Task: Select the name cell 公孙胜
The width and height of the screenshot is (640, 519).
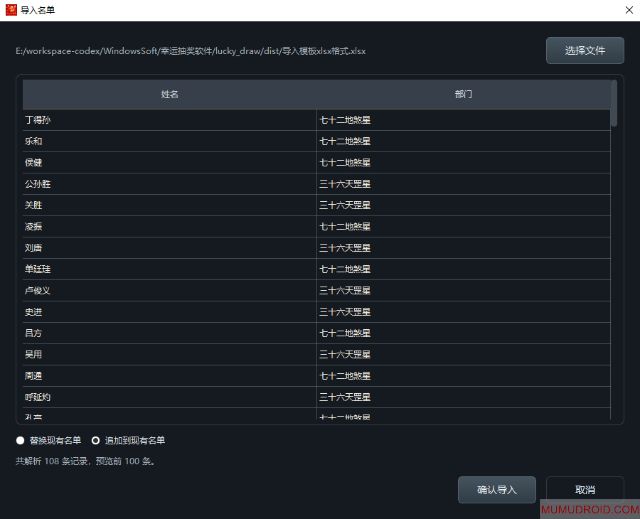Action: coord(169,184)
